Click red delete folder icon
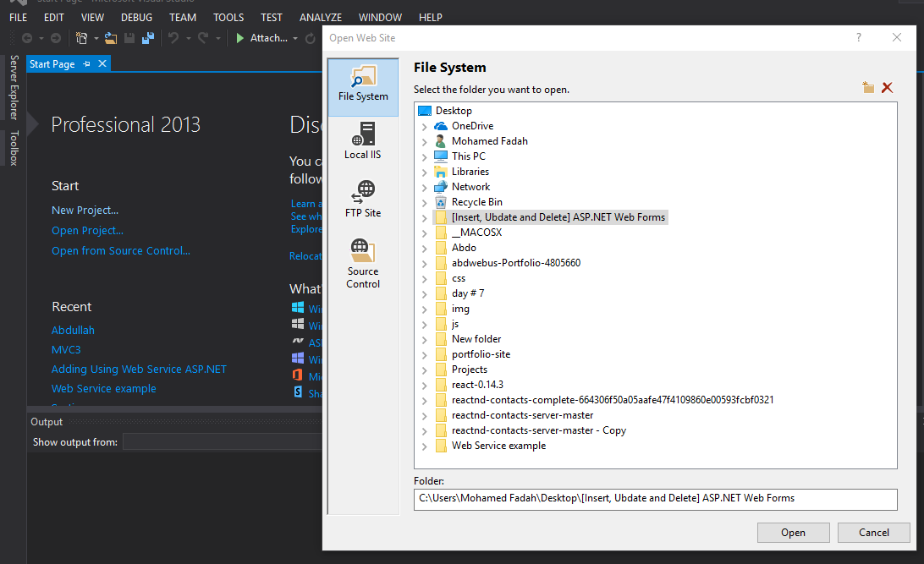Viewport: 924px width, 564px height. (x=887, y=88)
